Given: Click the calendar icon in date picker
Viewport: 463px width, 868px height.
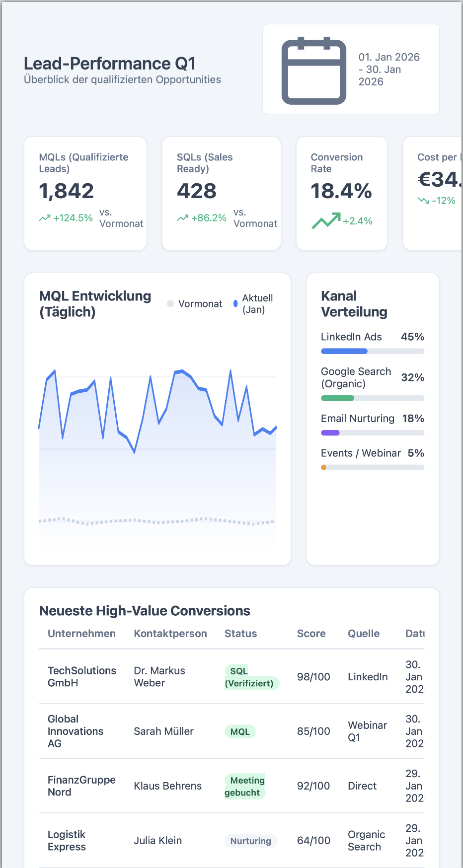Looking at the screenshot, I should pyautogui.click(x=313, y=70).
